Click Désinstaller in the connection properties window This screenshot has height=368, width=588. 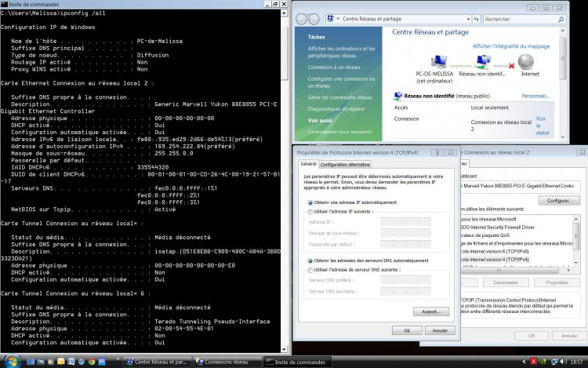pyautogui.click(x=506, y=282)
